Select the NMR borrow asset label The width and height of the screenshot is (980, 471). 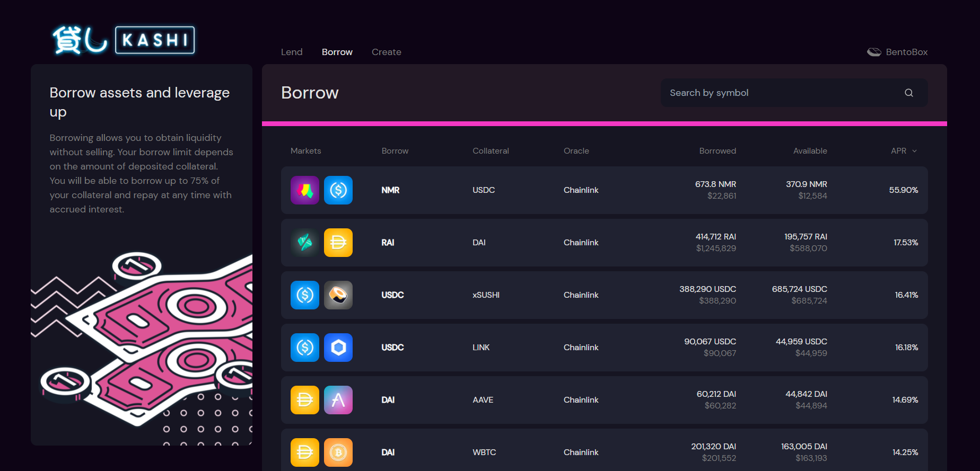[x=390, y=190]
